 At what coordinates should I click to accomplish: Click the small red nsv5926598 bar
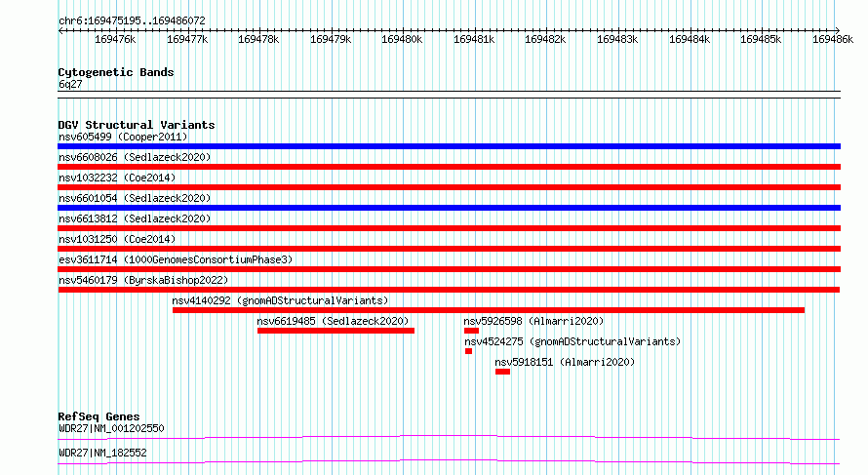point(472,331)
